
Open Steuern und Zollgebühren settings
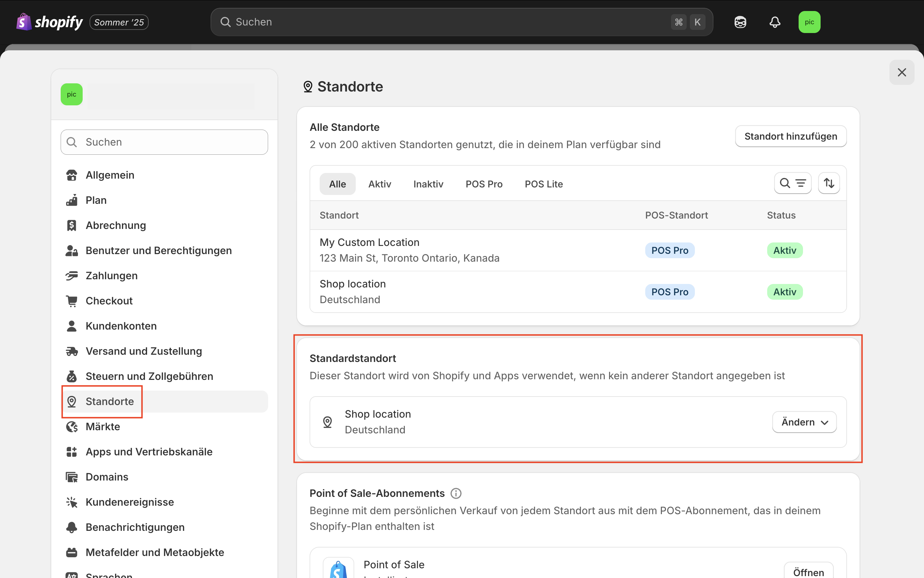149,376
